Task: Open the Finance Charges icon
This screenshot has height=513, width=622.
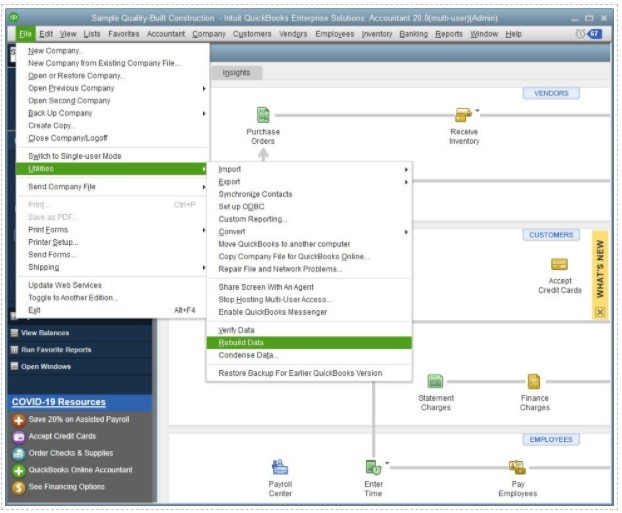Action: coord(534,381)
